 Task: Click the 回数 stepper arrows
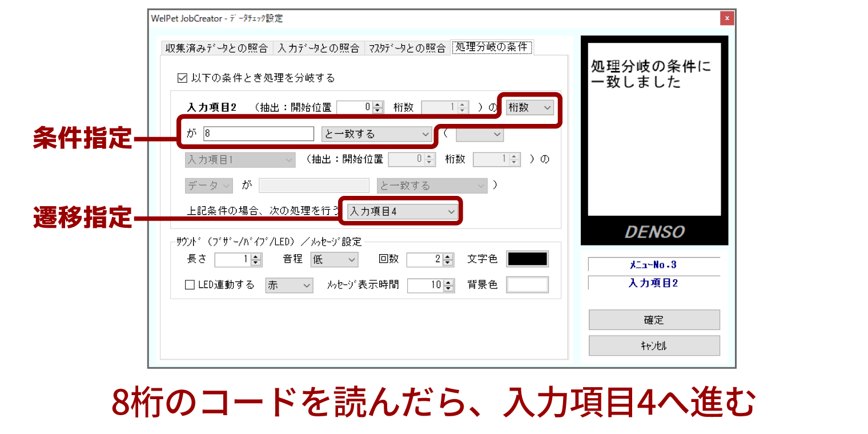click(448, 260)
